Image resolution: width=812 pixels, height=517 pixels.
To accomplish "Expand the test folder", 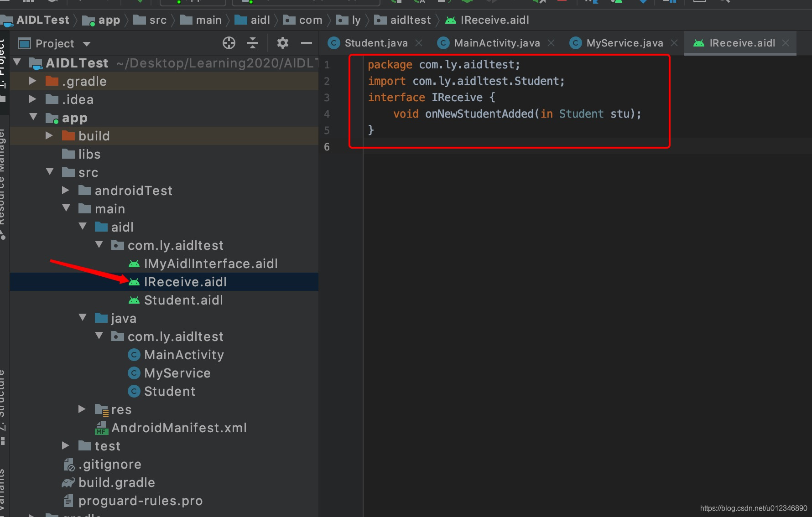I will pyautogui.click(x=65, y=445).
